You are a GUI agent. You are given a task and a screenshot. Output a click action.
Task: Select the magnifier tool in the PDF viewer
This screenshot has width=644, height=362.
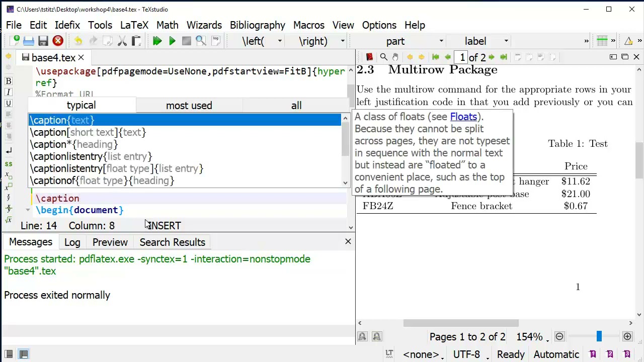tap(383, 57)
